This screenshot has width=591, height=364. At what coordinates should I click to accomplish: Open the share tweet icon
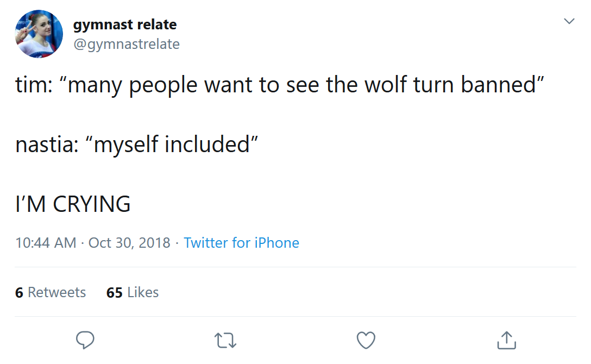pyautogui.click(x=506, y=340)
